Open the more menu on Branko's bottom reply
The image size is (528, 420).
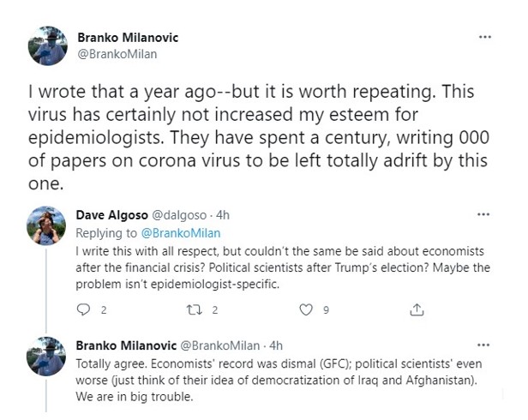pos(484,345)
